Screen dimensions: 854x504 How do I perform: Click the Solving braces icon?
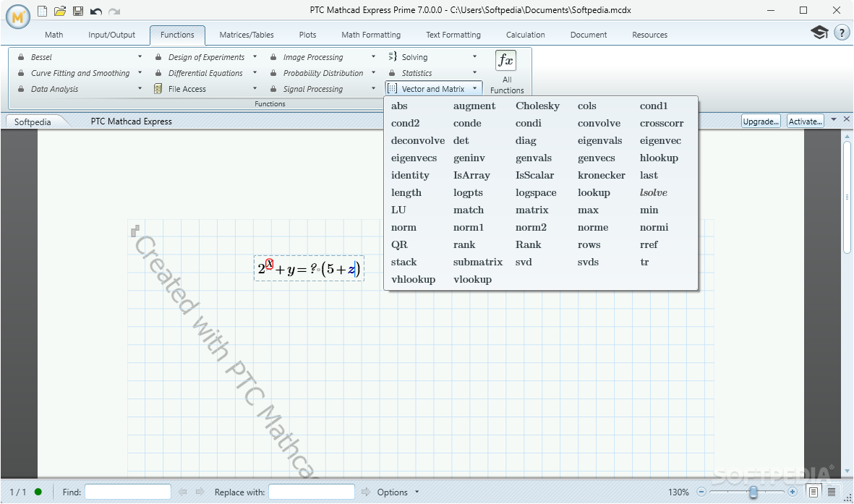(392, 56)
